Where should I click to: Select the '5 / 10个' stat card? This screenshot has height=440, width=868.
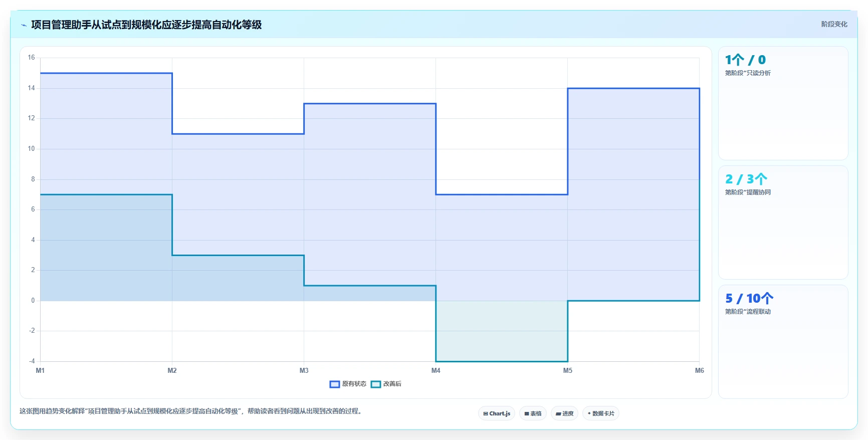tap(783, 342)
